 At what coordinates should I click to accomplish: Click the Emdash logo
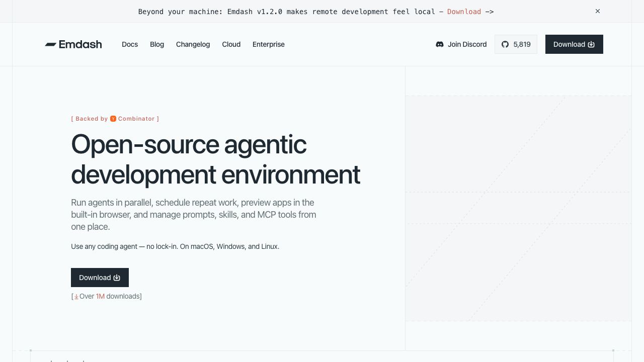(73, 44)
